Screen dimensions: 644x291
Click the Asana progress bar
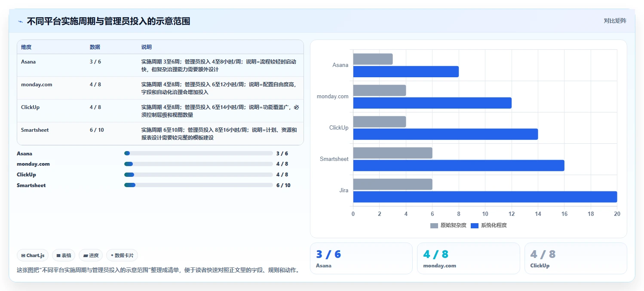(199, 153)
